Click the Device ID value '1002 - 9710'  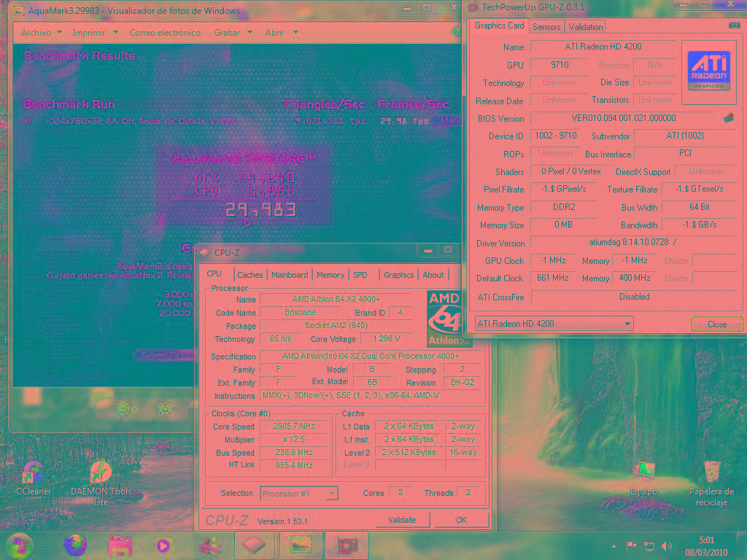point(555,136)
